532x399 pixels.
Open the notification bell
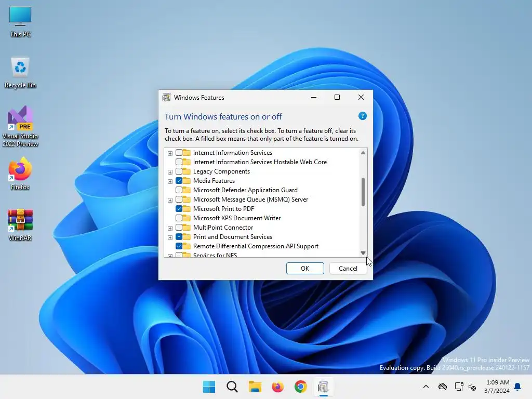[x=518, y=387]
